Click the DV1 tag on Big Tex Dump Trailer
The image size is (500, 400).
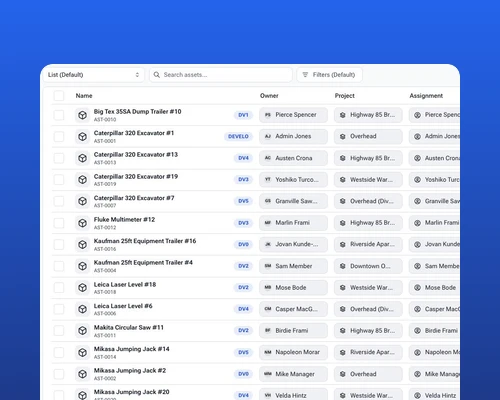(243, 115)
